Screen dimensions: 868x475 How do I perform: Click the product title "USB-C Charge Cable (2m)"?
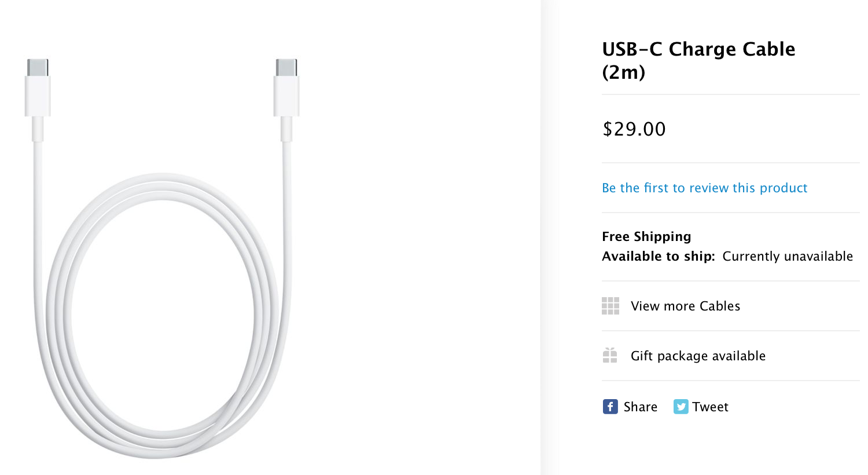pyautogui.click(x=698, y=61)
